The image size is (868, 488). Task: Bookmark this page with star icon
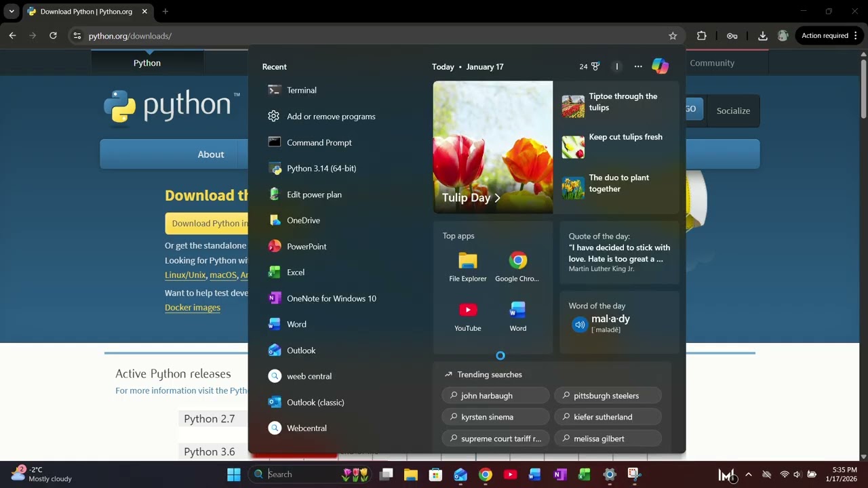tap(673, 36)
